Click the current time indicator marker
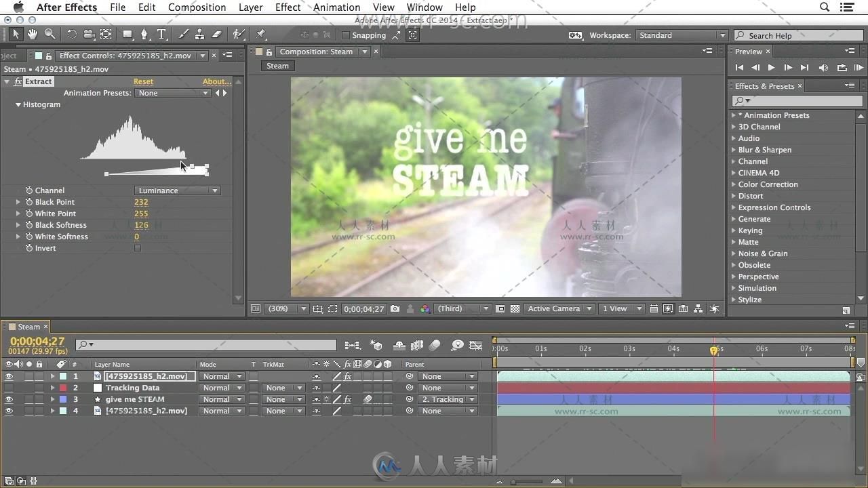This screenshot has width=868, height=488. (x=713, y=350)
